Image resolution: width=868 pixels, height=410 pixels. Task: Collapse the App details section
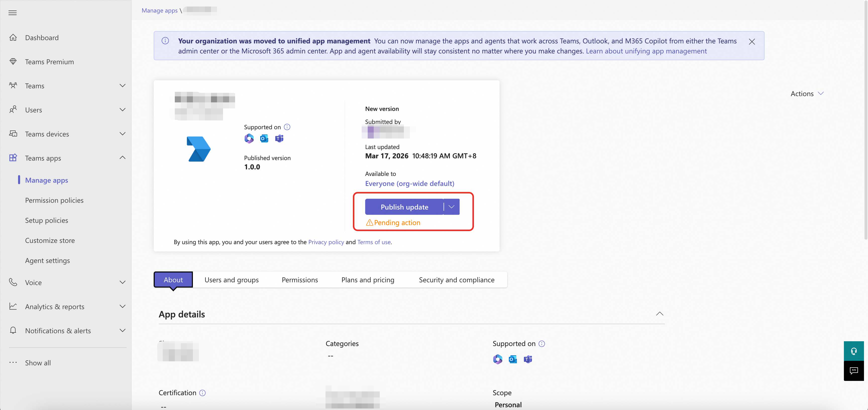(x=660, y=314)
